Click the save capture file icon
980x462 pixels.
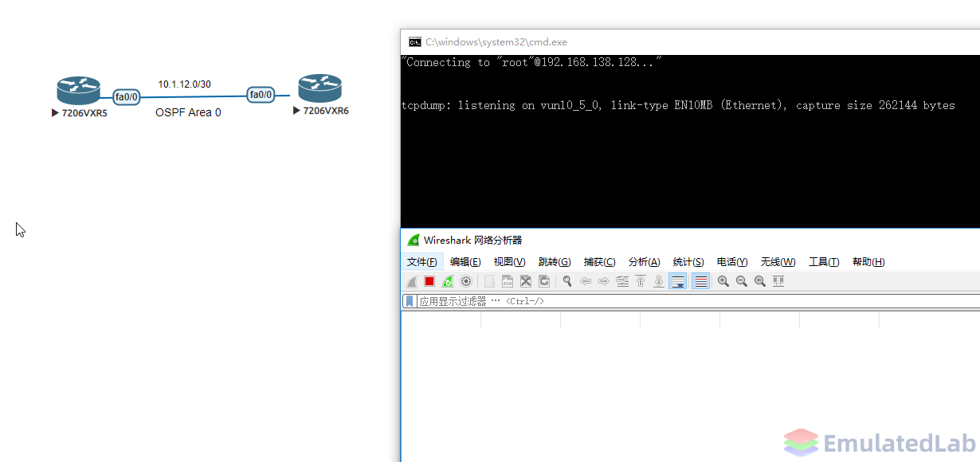point(508,281)
